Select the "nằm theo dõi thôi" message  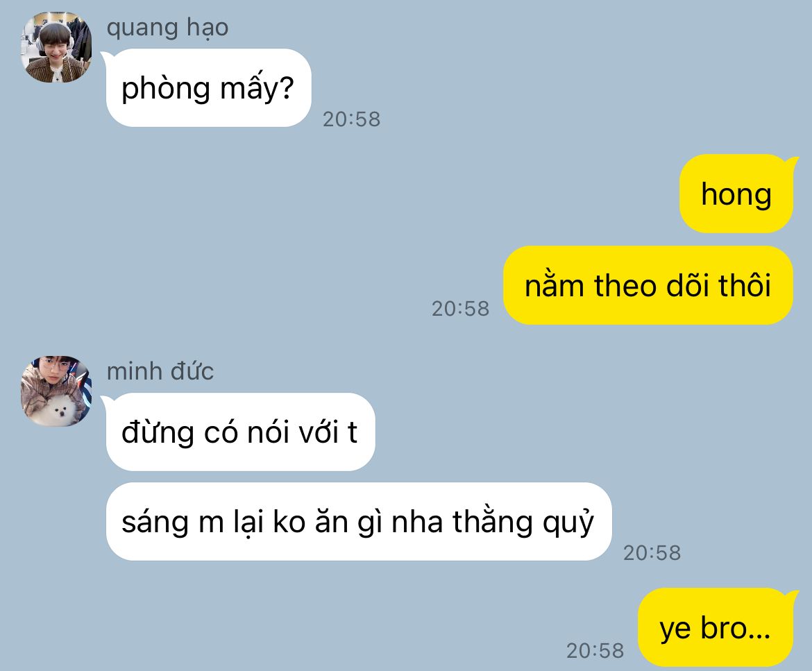[x=648, y=285]
